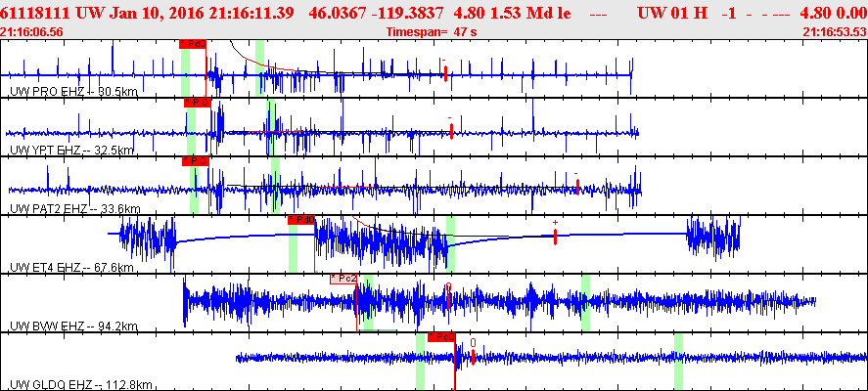Select the red P pick flag on ET4
868x391 pixels.
[x=301, y=220]
